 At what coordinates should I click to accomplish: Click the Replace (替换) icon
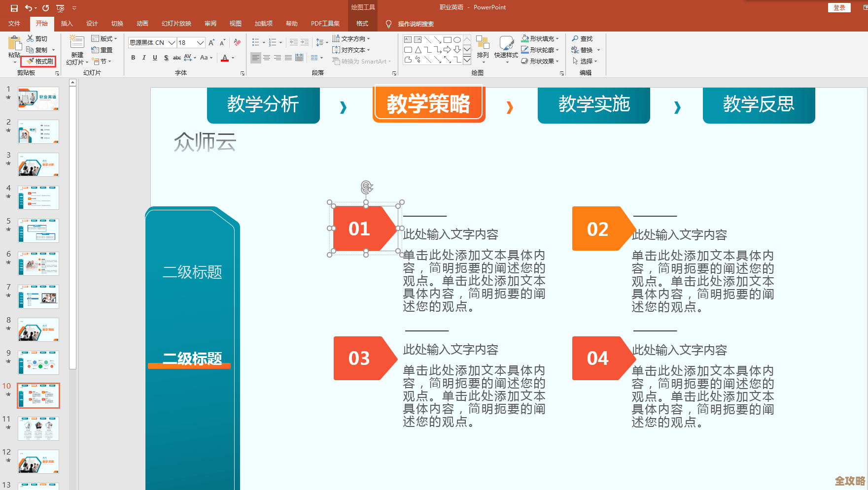[x=585, y=50]
